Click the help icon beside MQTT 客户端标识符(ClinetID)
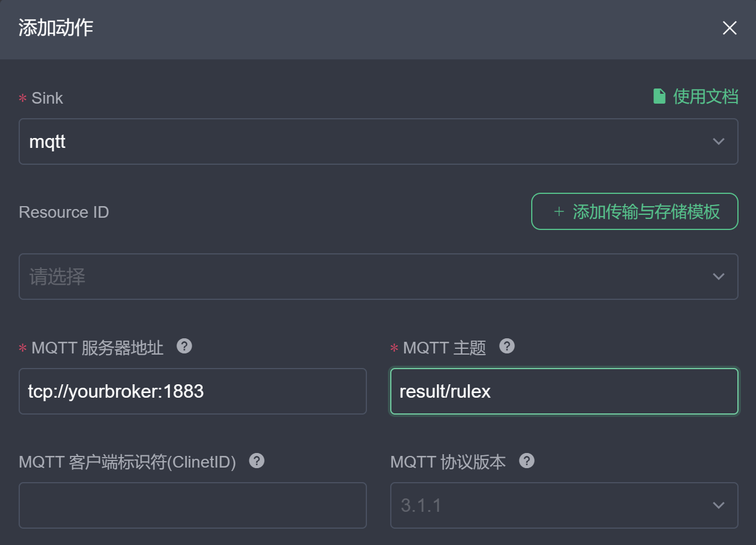Viewport: 756px width, 545px height. coord(256,461)
